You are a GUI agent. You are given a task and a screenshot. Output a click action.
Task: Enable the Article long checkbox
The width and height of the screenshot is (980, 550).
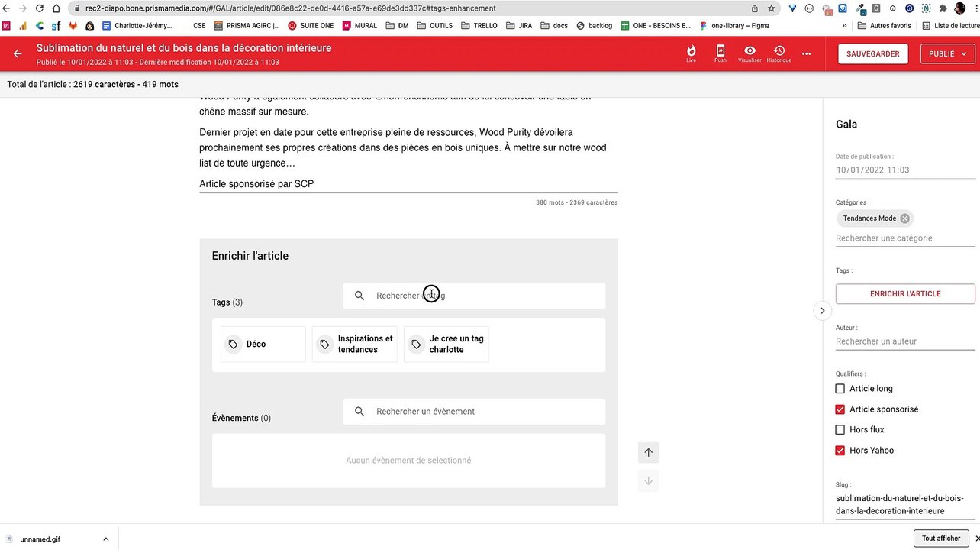pyautogui.click(x=840, y=389)
